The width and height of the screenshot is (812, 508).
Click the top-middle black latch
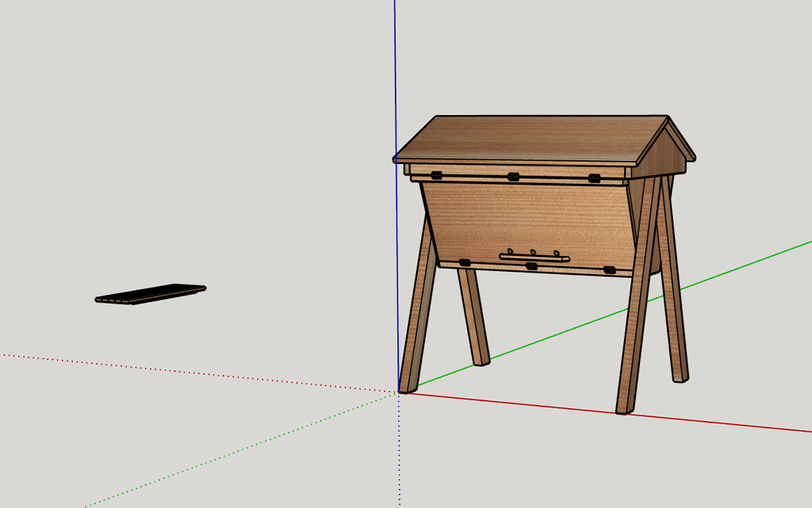tap(513, 177)
